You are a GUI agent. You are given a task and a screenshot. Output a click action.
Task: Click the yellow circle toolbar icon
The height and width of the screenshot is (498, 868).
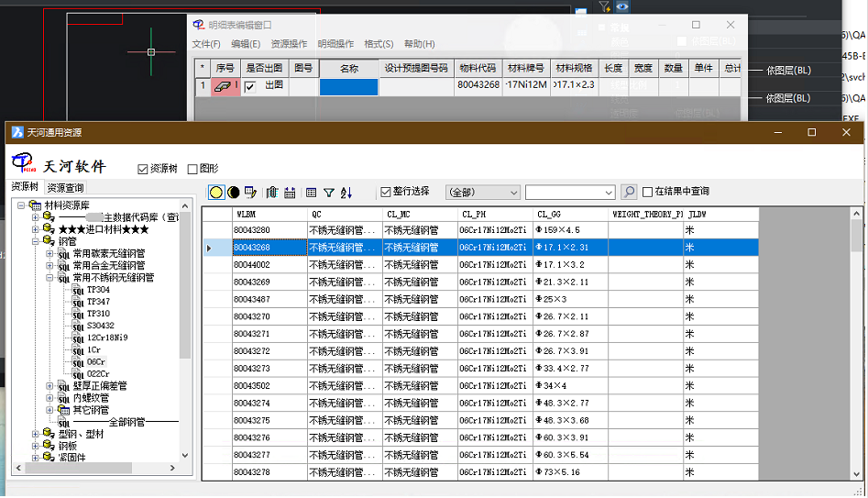[216, 193]
